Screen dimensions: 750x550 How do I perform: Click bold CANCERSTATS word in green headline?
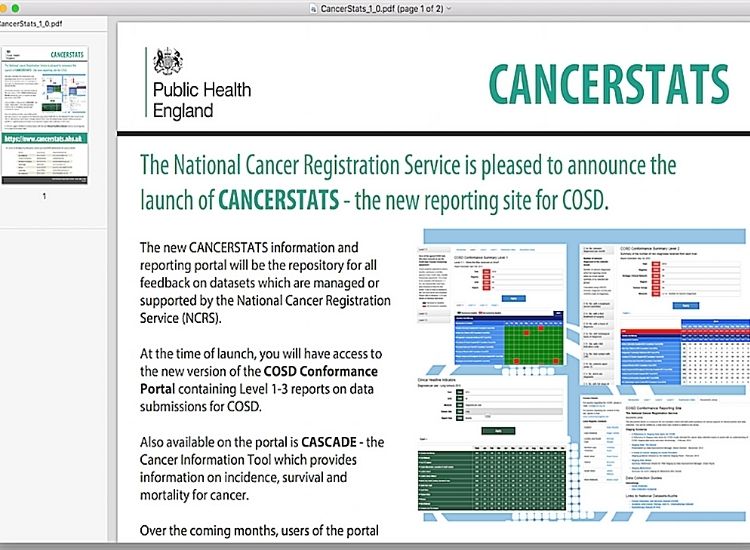tap(286, 198)
